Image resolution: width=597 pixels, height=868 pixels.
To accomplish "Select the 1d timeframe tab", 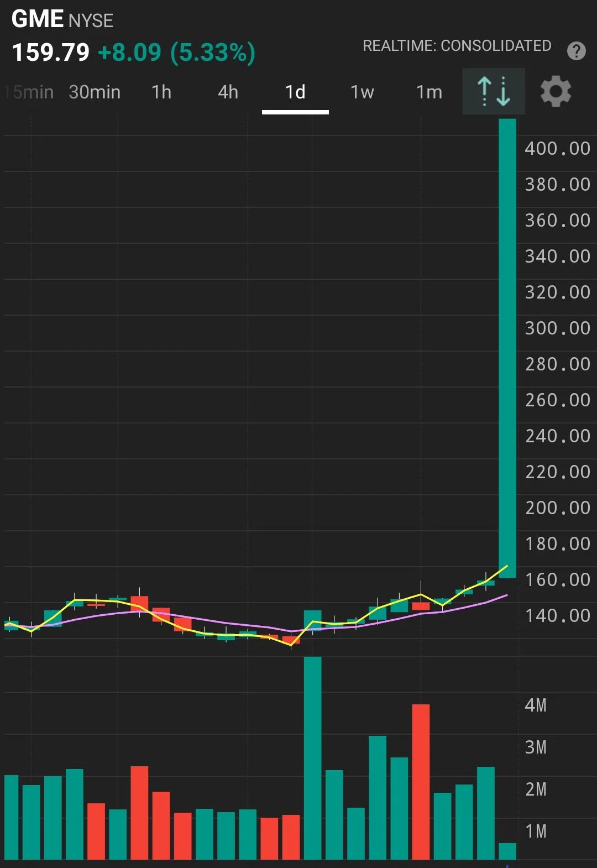I will (x=295, y=92).
